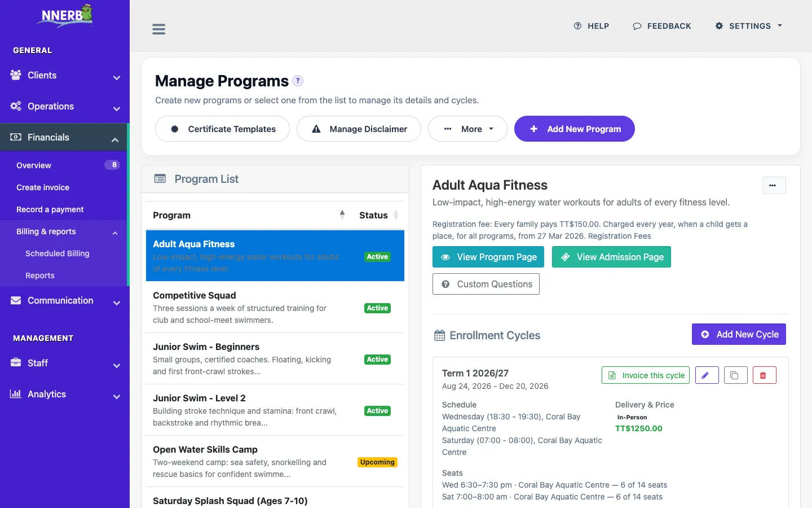Click the Overview badge showing 8
812x508 pixels.
pos(112,165)
